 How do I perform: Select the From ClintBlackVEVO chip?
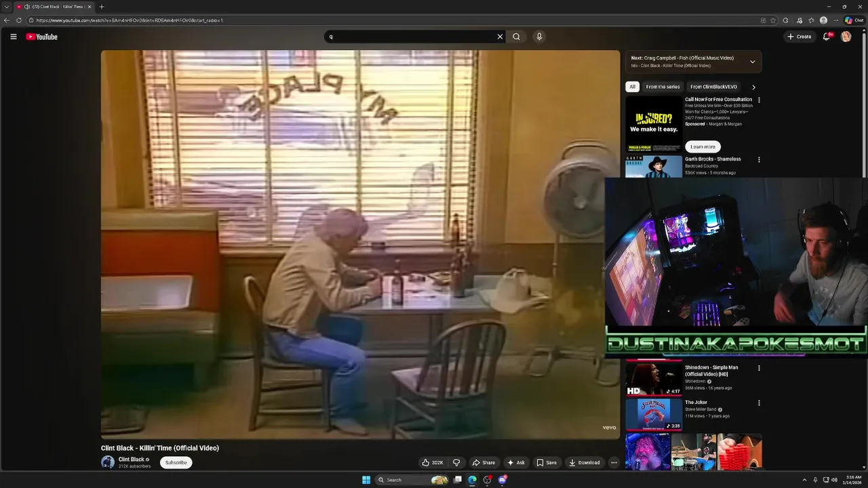point(713,87)
